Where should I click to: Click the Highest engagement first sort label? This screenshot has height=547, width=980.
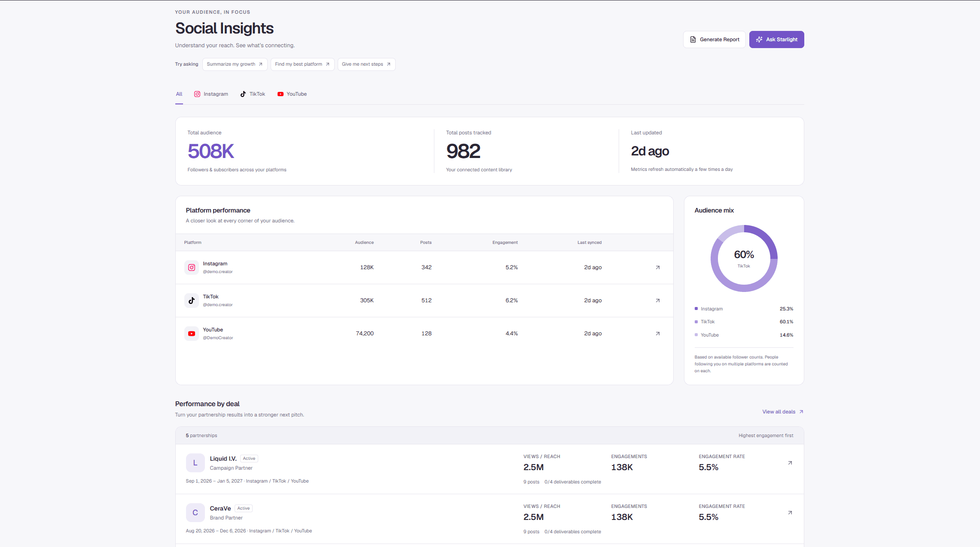(x=766, y=435)
